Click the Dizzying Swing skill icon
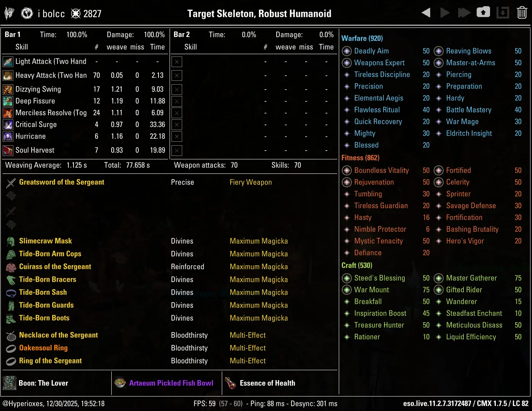Screen dimensions: 532x411 pos(8,90)
